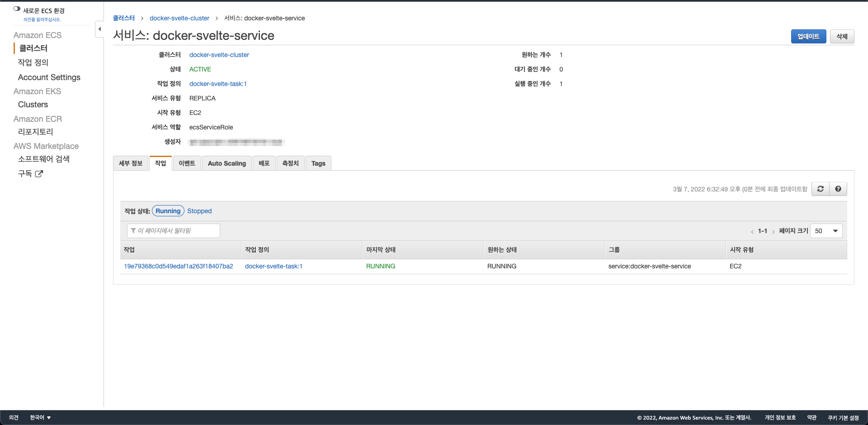This screenshot has height=425, width=868.
Task: Click the ACTIVE status value
Action: [200, 69]
